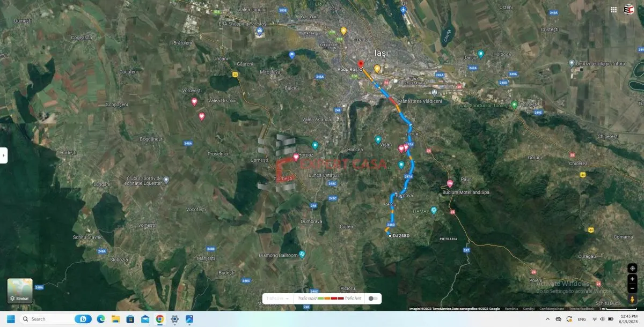This screenshot has height=327, width=644.
Task: Open the account profile avatar
Action: click(x=629, y=9)
